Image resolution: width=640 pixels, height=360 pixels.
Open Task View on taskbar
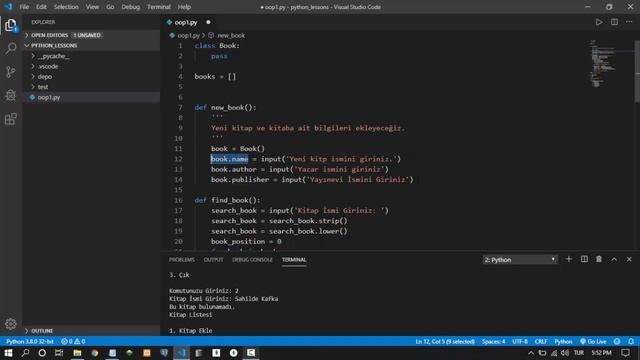click(59, 353)
